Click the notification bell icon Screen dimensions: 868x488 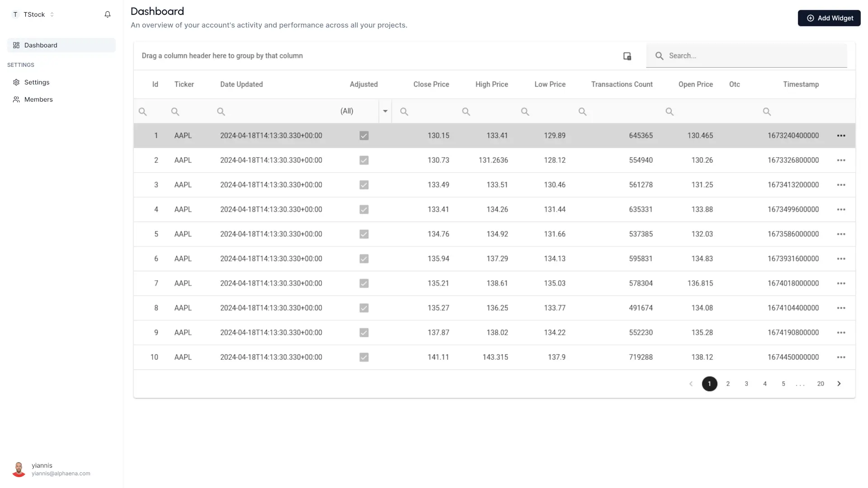tap(108, 14)
